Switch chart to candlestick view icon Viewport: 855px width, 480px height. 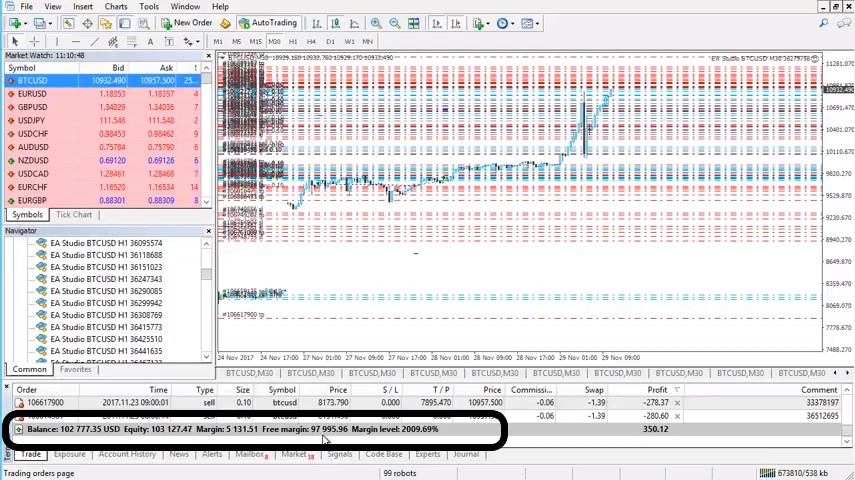(335, 23)
